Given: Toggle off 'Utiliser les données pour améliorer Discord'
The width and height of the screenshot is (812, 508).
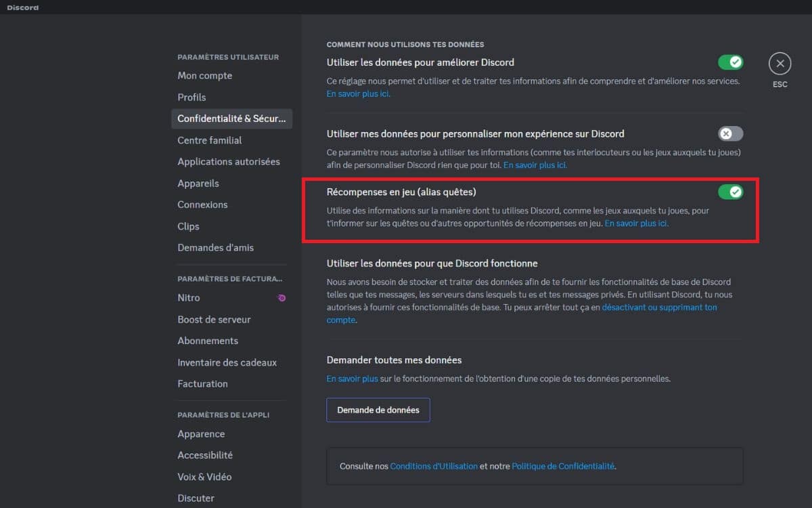Looking at the screenshot, I should pyautogui.click(x=730, y=62).
